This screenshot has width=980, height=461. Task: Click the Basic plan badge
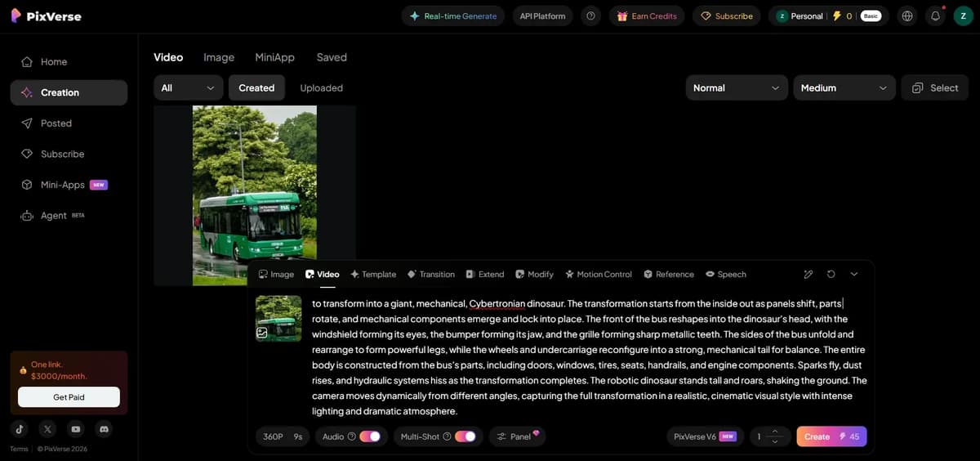pyautogui.click(x=871, y=16)
